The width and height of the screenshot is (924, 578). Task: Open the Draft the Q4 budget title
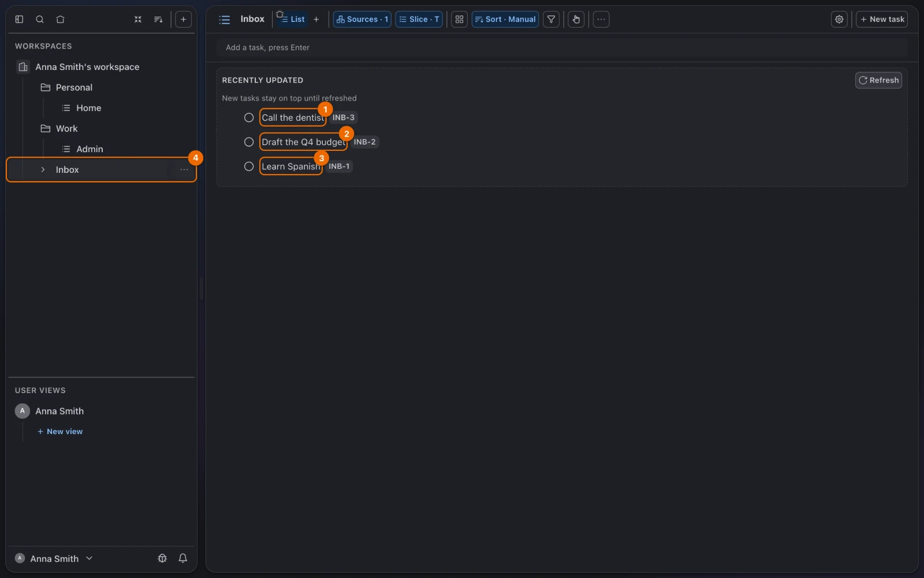coord(303,142)
